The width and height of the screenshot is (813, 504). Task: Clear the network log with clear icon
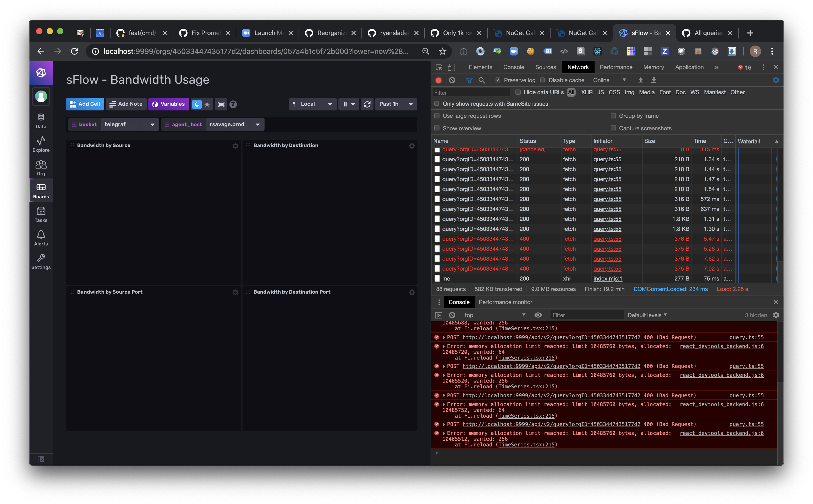[452, 80]
